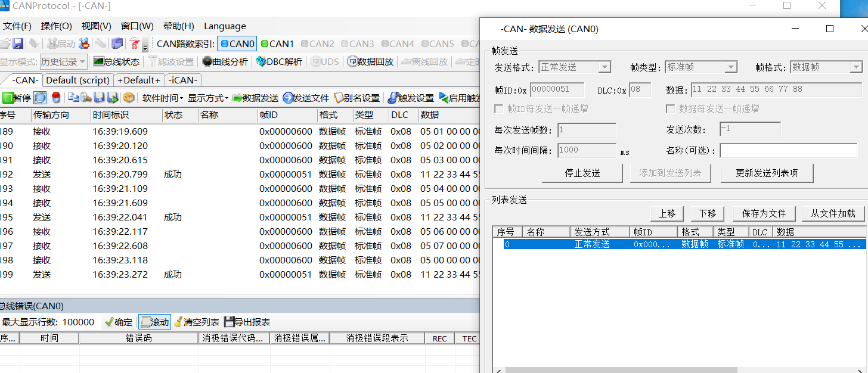Viewport: 868px width, 373px height.
Task: Click the 暂停 pause button
Action: click(x=17, y=98)
